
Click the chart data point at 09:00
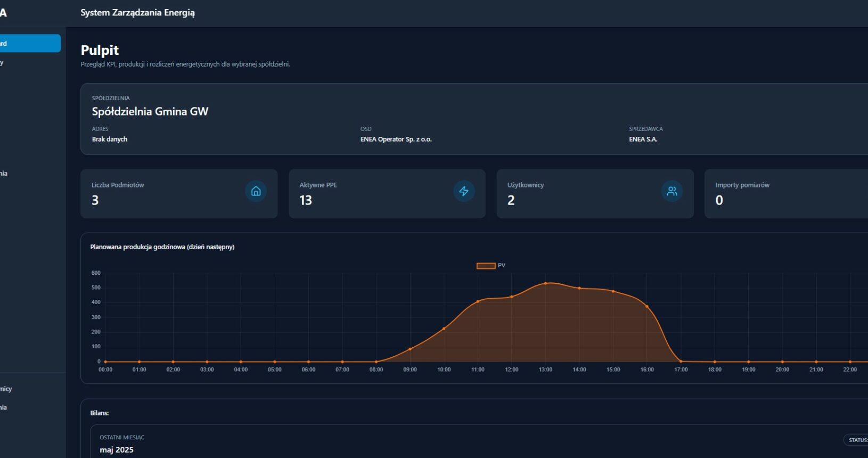[410, 349]
